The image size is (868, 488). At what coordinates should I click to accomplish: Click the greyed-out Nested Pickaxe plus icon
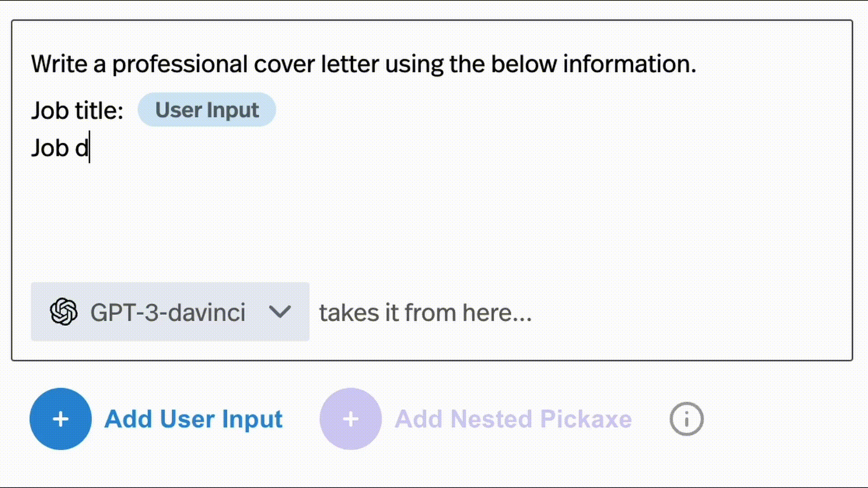pos(350,419)
